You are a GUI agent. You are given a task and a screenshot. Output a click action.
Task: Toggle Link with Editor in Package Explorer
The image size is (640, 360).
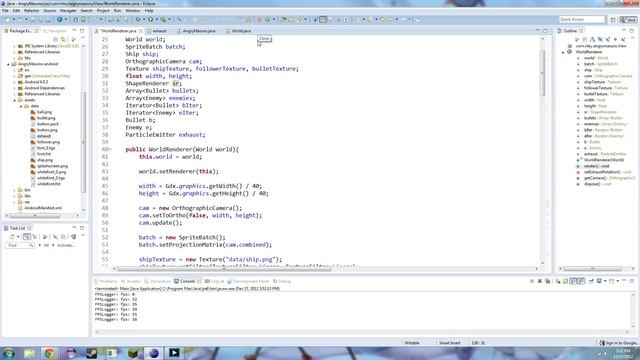coord(63,39)
